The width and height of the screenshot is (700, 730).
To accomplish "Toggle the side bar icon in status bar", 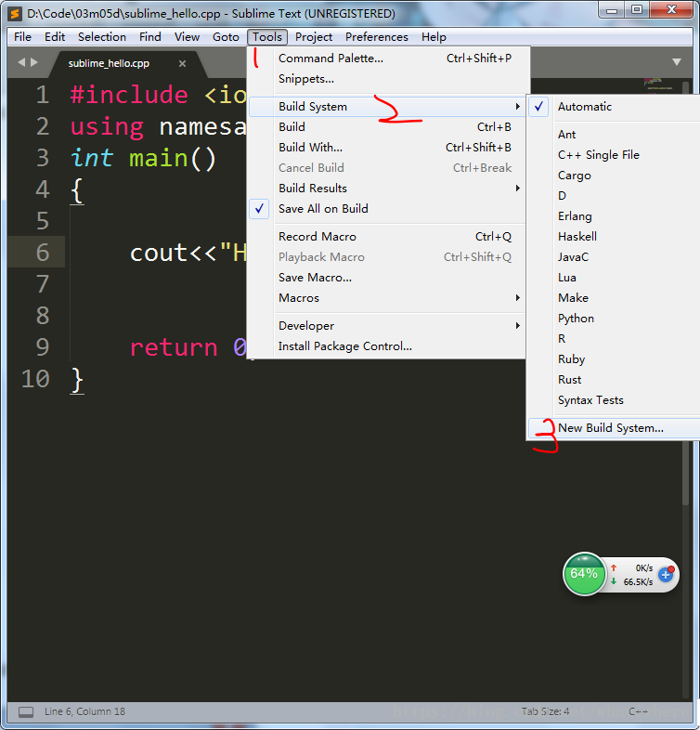I will (26, 711).
